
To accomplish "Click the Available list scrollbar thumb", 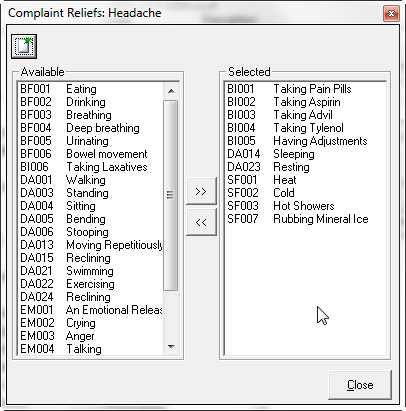I will point(171,195).
